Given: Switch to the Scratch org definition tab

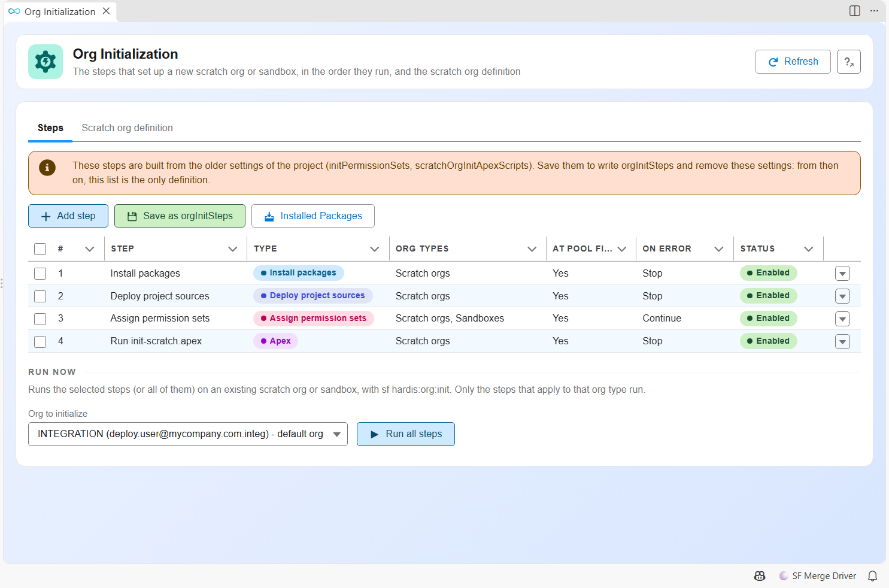Looking at the screenshot, I should click(x=127, y=128).
